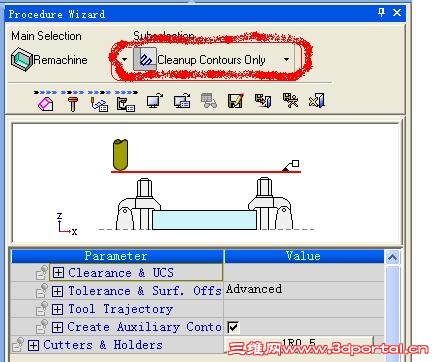Click the yellow cutter in preview image
The width and height of the screenshot is (448, 362).
coord(120,155)
